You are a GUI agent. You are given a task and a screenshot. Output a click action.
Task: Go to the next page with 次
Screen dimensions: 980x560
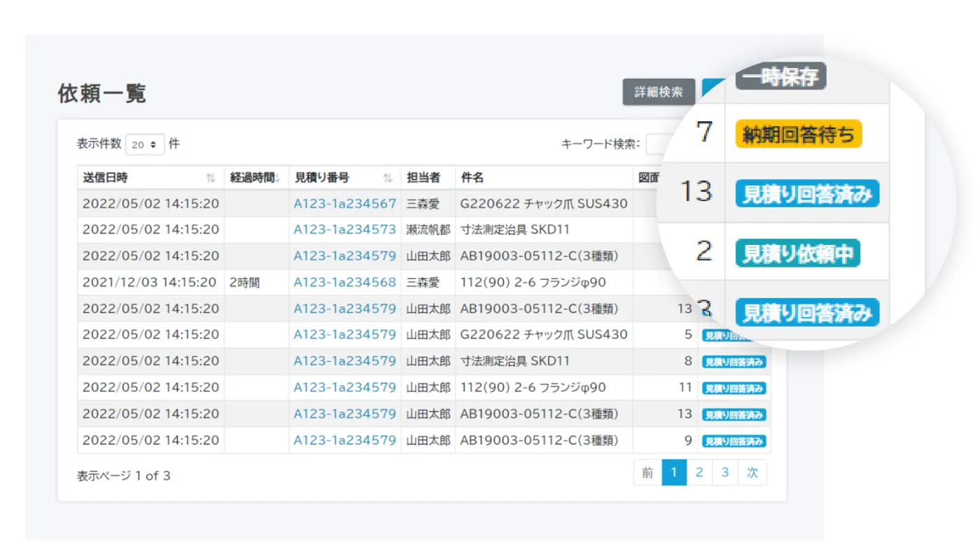pos(752,472)
